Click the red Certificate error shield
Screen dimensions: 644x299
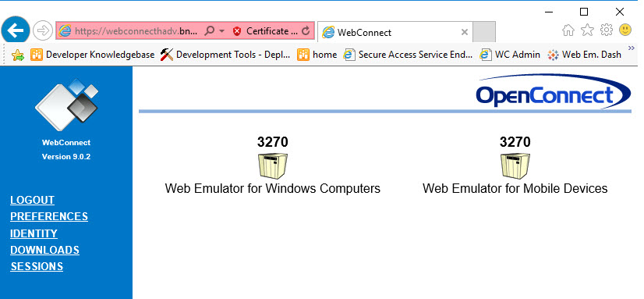point(236,31)
